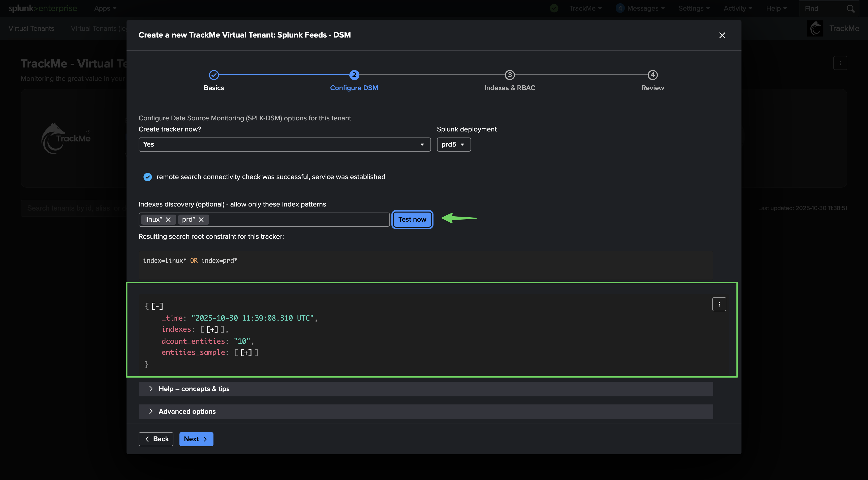Expand Help – concepts & tips section
868x480 pixels.
tap(194, 389)
